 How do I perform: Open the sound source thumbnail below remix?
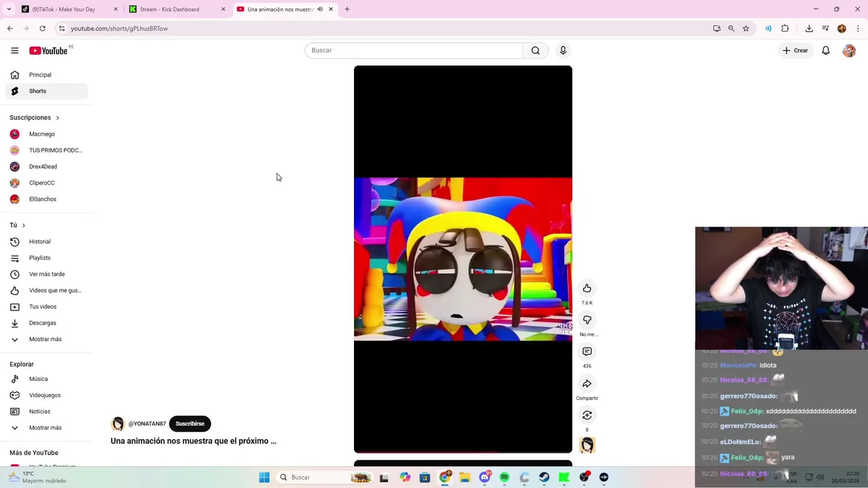587,445
